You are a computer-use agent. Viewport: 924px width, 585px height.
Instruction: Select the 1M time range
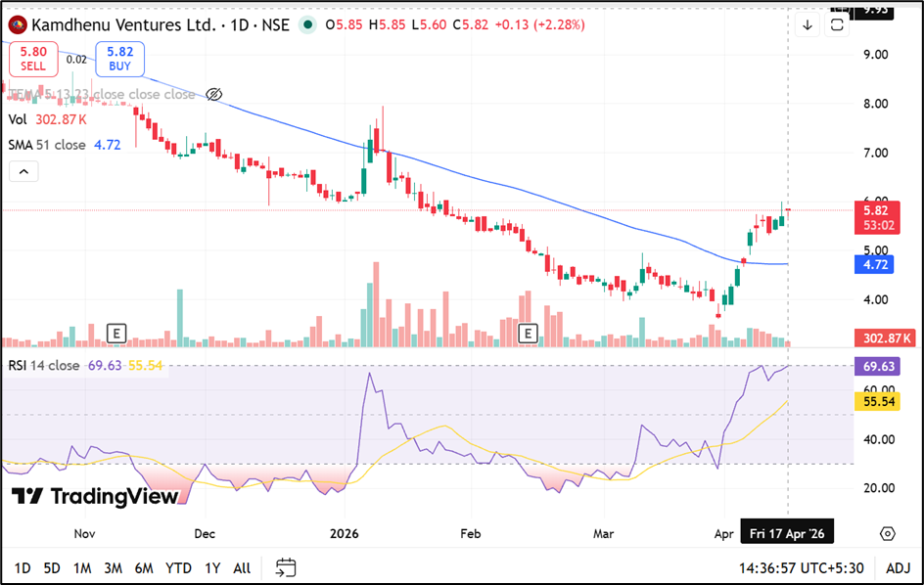point(82,567)
